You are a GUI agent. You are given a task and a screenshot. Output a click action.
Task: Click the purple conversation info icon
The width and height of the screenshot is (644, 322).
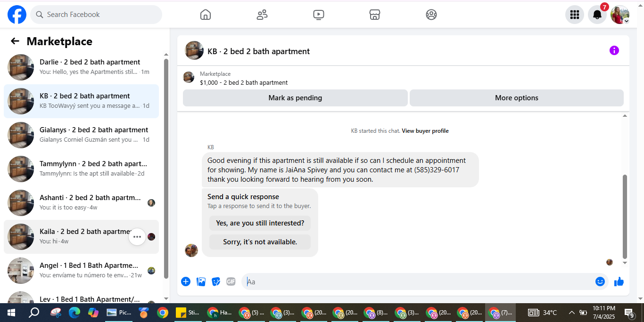[614, 50]
